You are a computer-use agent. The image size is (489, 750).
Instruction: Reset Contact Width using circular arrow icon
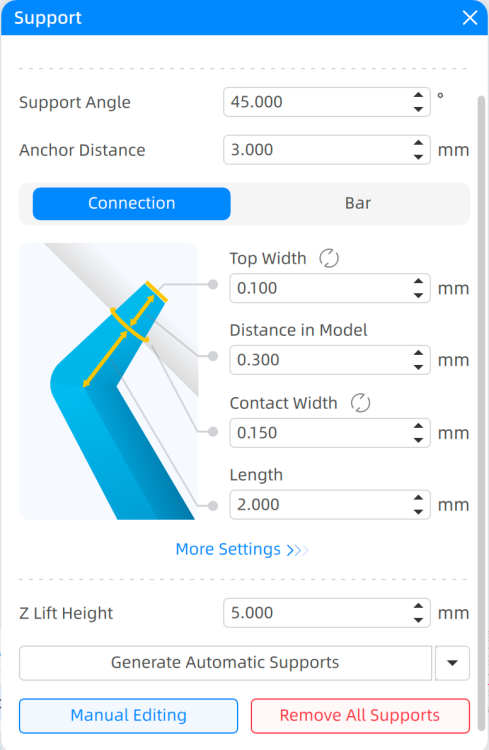(360, 403)
